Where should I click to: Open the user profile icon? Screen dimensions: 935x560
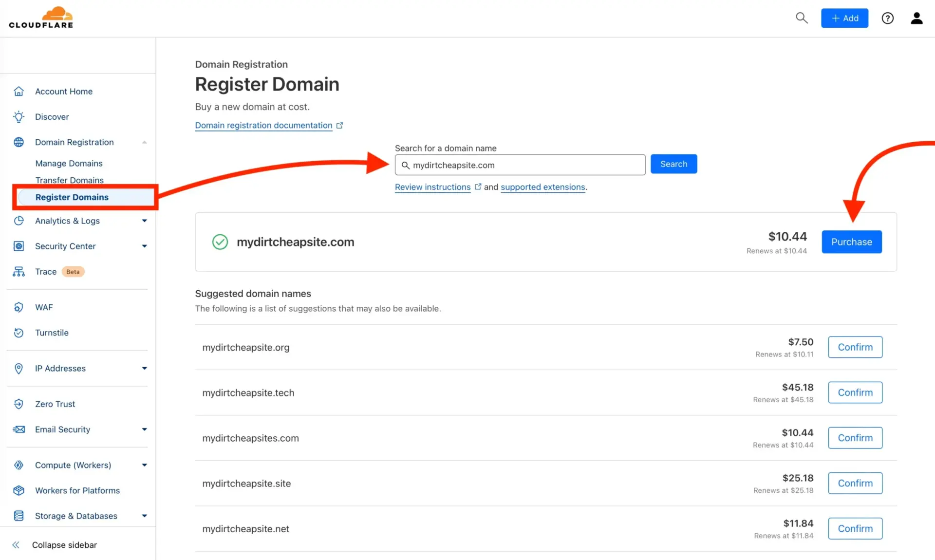coord(916,18)
